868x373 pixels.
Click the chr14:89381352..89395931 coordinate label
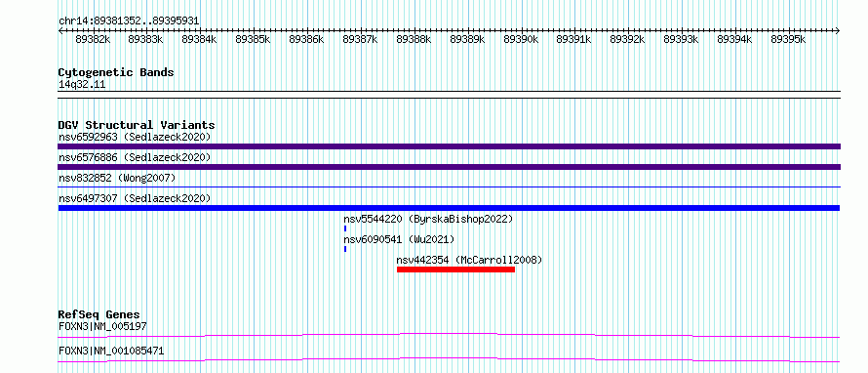pyautogui.click(x=129, y=21)
